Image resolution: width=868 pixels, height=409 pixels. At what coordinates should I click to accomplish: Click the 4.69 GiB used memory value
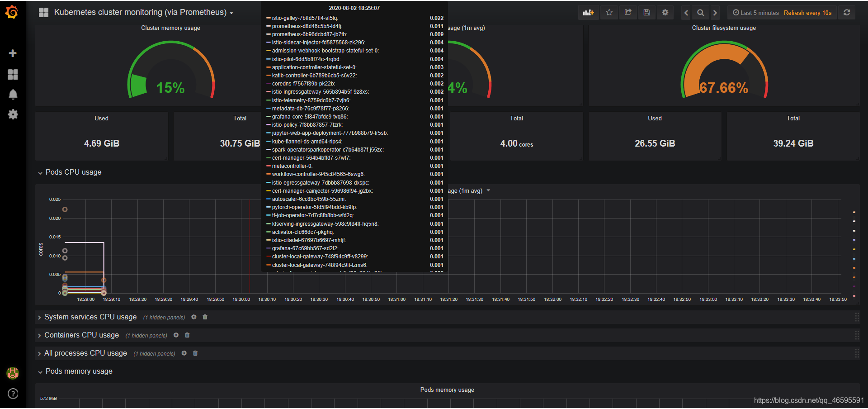(x=102, y=143)
